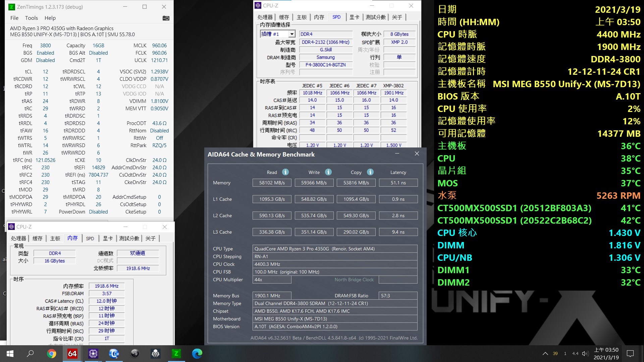Open notification center icon

(630, 354)
